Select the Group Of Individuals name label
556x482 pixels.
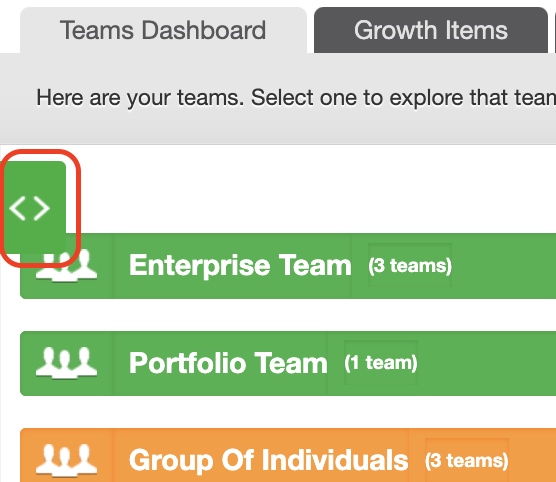click(268, 460)
